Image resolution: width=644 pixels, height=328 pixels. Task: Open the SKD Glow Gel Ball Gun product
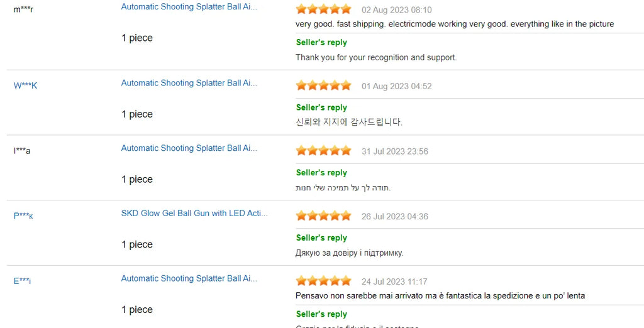[194, 214]
